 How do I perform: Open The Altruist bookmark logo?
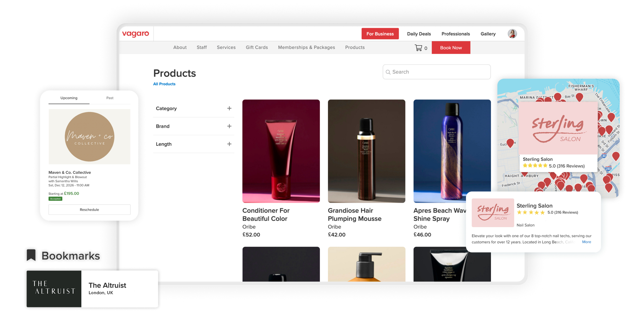coord(54,289)
